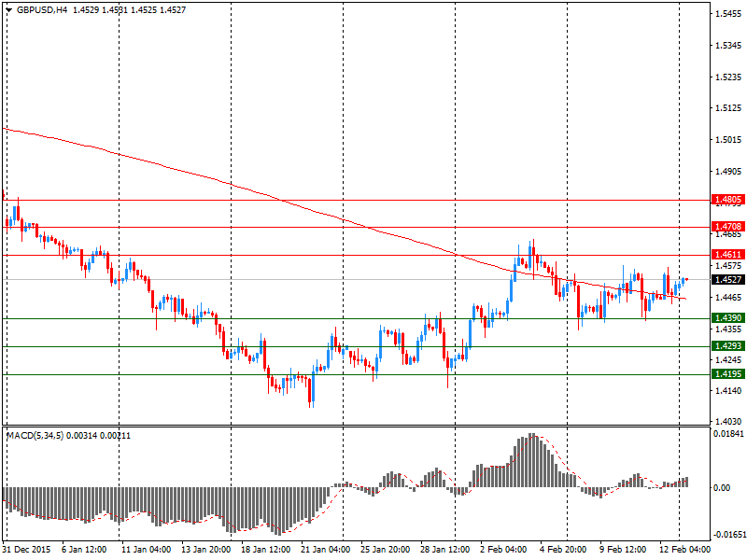Click the 11 Jan 04:00 time label

[x=147, y=550]
